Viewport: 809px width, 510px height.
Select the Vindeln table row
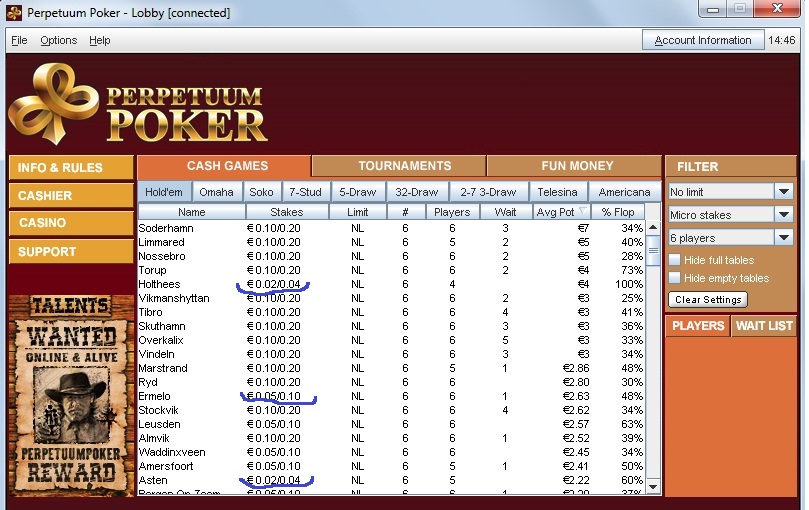391,354
